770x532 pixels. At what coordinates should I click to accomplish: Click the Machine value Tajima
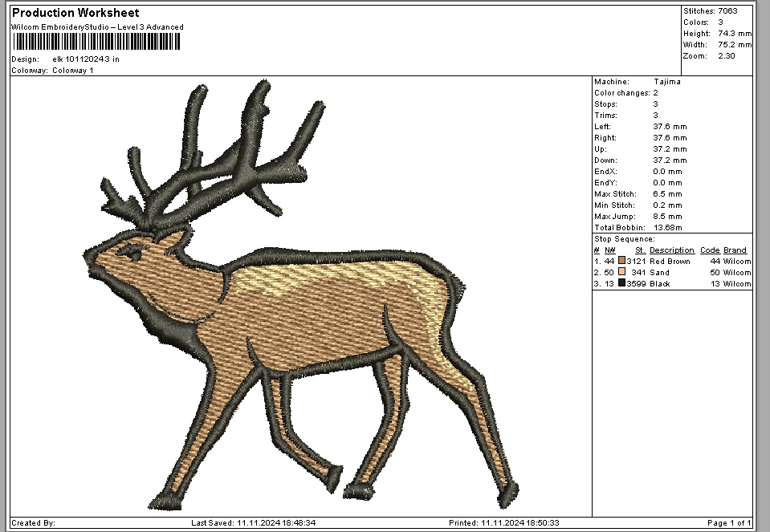point(666,82)
